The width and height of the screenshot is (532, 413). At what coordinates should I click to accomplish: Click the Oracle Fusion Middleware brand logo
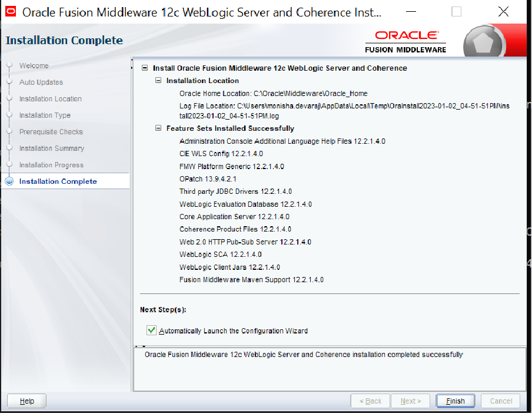pos(405,42)
